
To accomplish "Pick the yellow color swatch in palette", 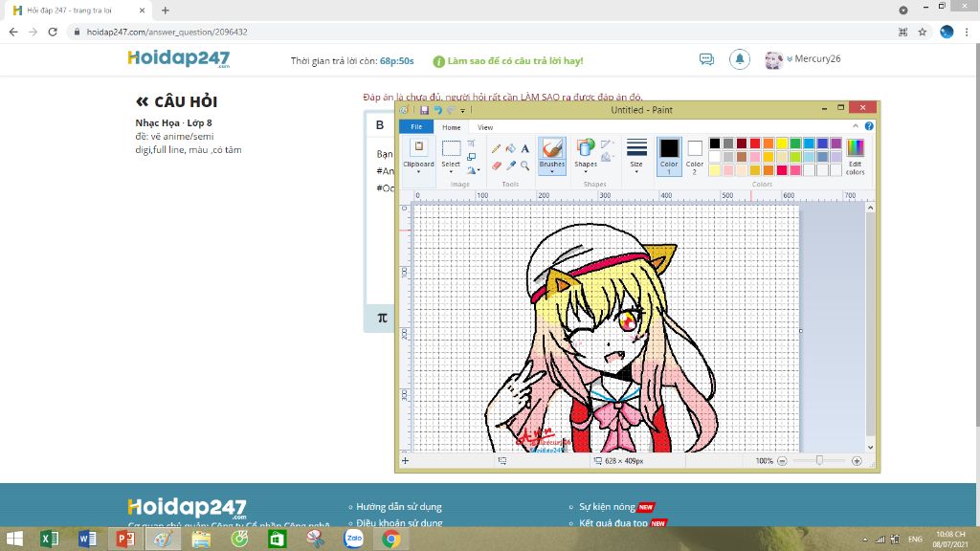I will [x=782, y=143].
